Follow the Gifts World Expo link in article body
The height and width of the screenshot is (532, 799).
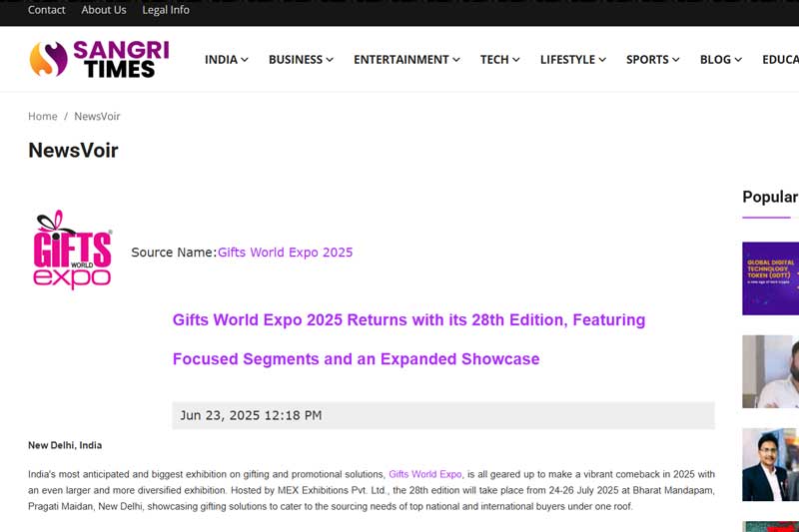coord(425,474)
